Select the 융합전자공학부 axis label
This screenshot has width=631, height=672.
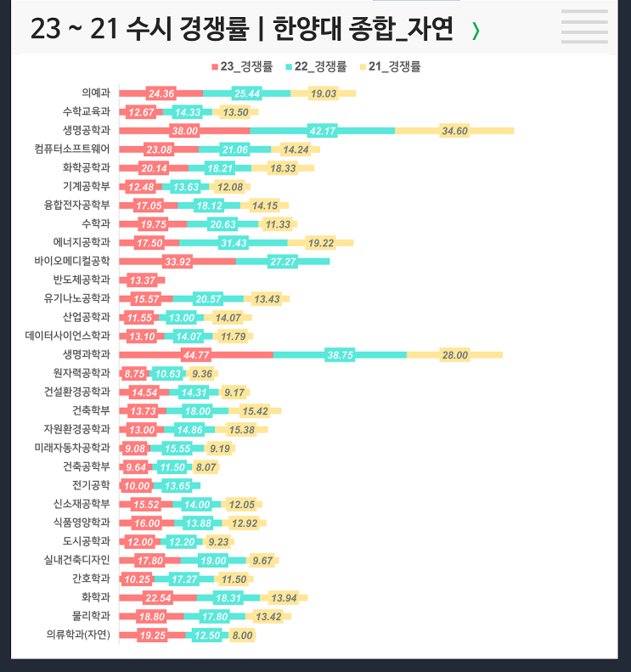point(77,205)
